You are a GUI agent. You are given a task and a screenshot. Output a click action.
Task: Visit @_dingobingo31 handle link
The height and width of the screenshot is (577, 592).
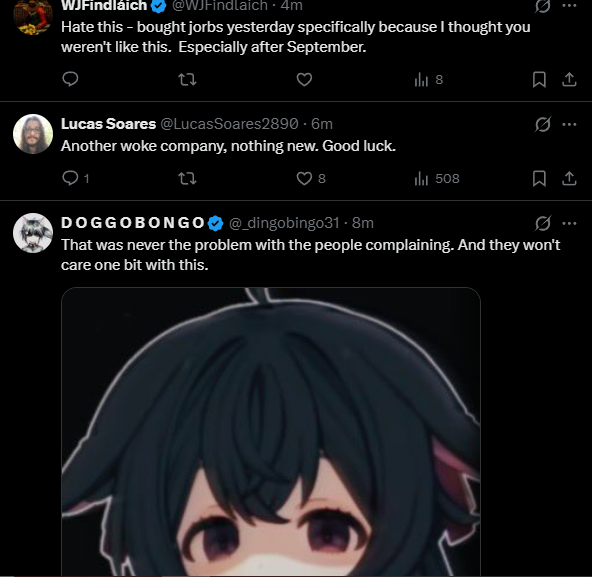(284, 223)
